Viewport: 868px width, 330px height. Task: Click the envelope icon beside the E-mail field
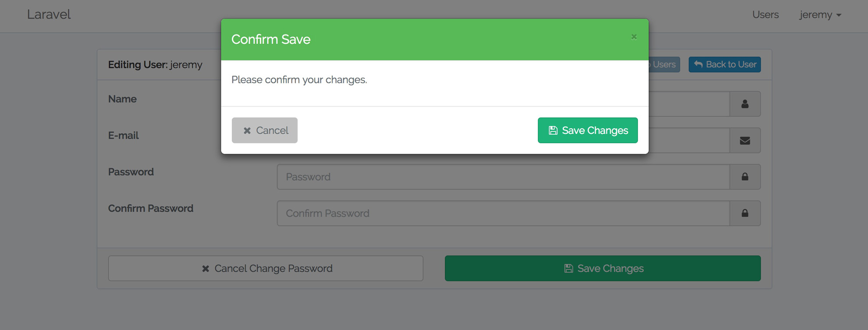click(x=745, y=141)
